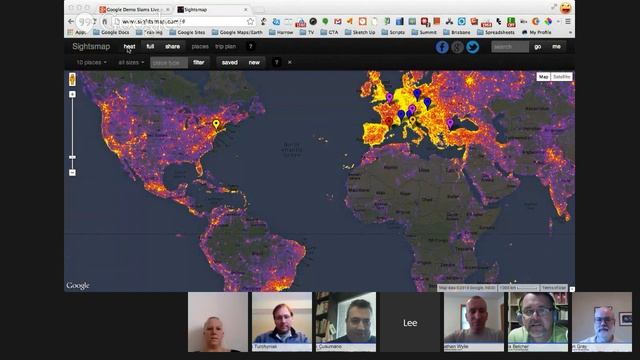Viewport: 640px width, 360px height.
Task: Open the help question mark beside new
Action: [276, 62]
